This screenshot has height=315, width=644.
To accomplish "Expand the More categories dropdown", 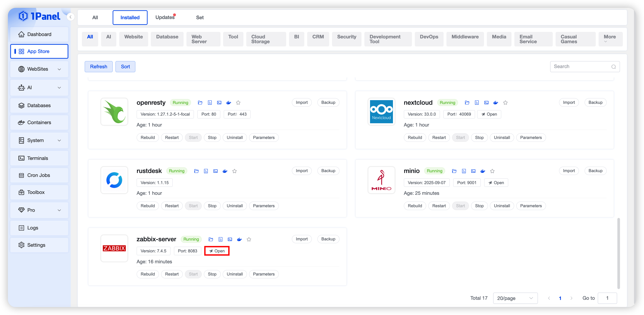I will coord(610,39).
